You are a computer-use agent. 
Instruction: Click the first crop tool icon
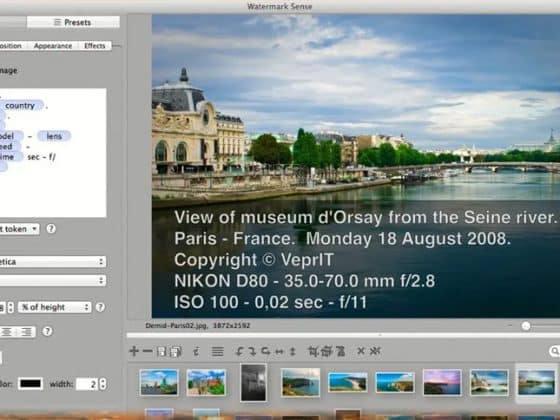pyautogui.click(x=313, y=352)
